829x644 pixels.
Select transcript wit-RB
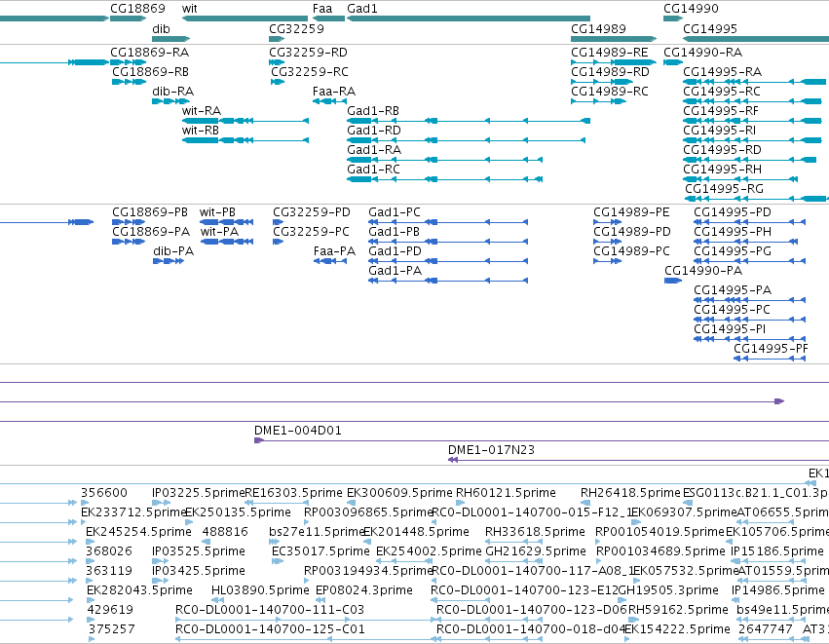click(x=201, y=131)
